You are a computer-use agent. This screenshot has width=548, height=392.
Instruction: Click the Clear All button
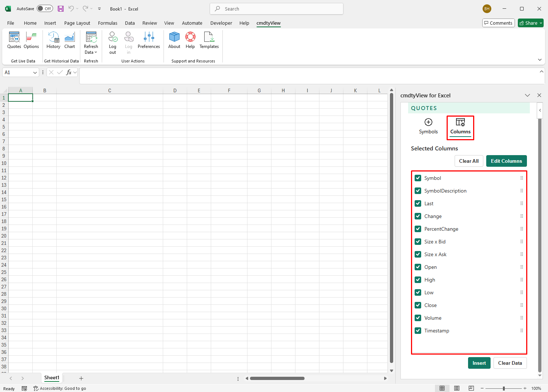click(x=469, y=161)
